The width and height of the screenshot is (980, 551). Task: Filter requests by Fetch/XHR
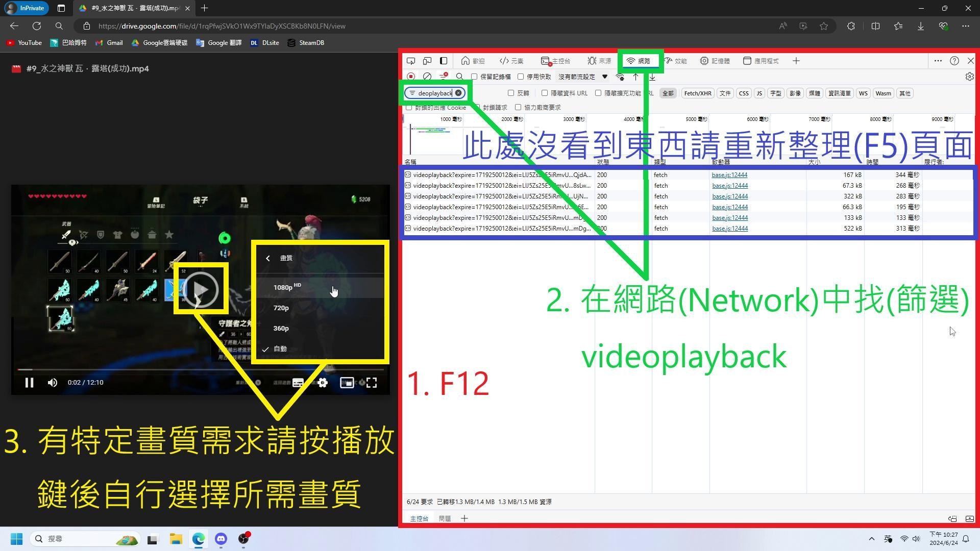tap(697, 93)
